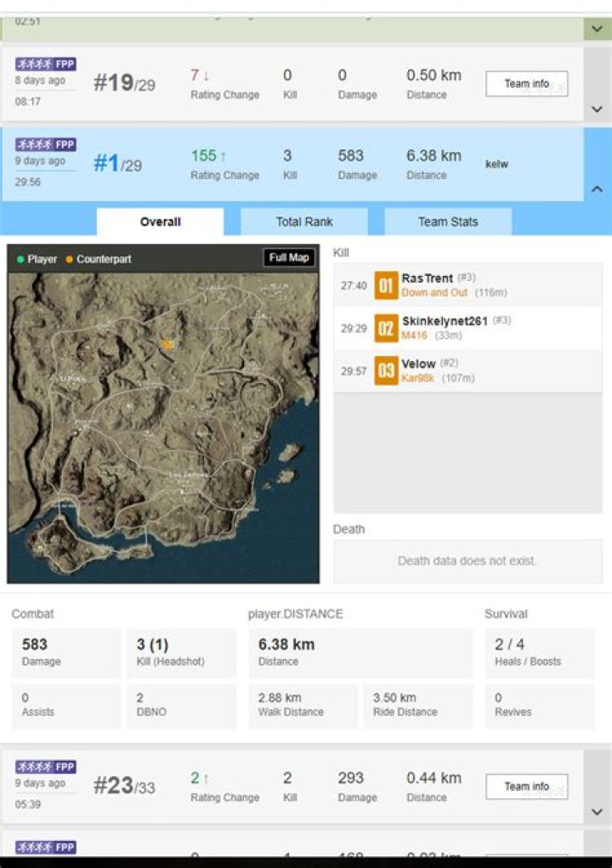
Task: Expand the #23/33 match row chevron
Action: (597, 812)
